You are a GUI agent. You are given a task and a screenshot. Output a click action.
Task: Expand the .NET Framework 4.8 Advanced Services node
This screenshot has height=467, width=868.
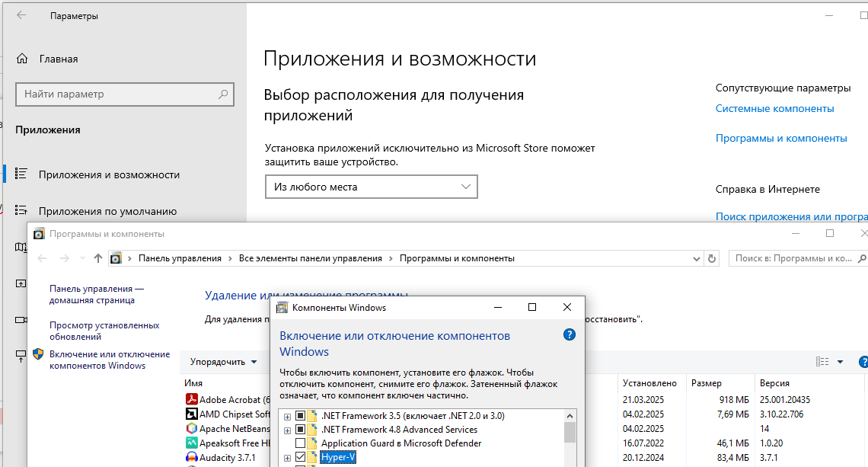287,430
